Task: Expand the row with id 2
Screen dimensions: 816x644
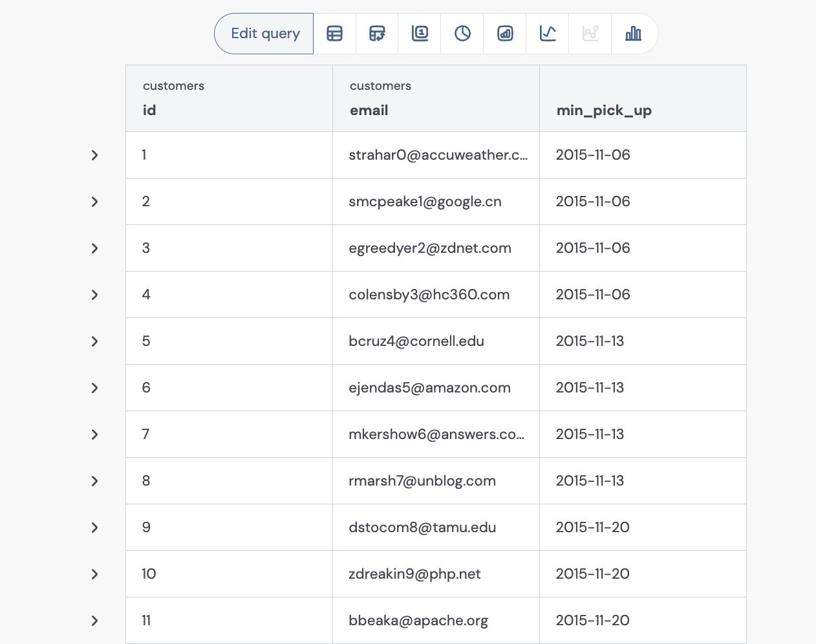Action: point(95,202)
